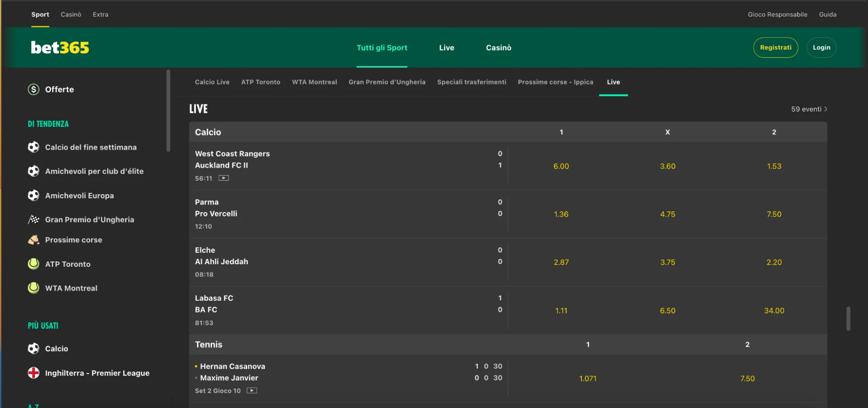Click the horse racing icon for Prossime corse
The width and height of the screenshot is (868, 408).
(33, 240)
